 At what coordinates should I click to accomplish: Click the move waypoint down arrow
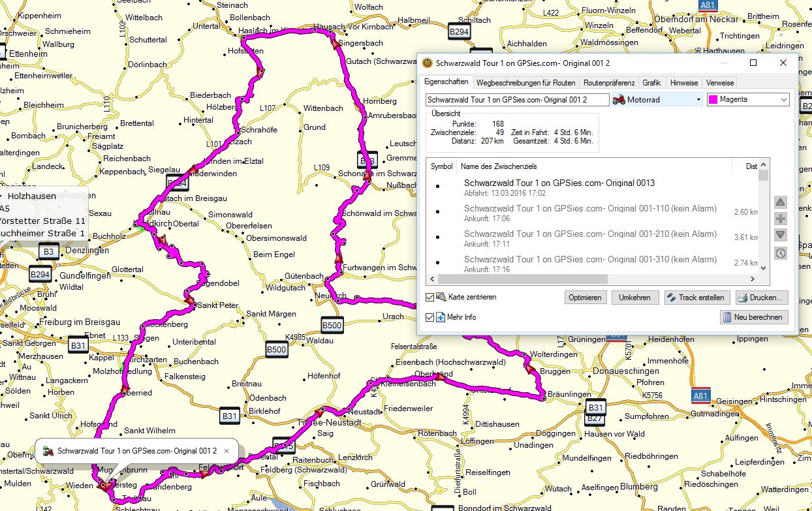pyautogui.click(x=781, y=236)
